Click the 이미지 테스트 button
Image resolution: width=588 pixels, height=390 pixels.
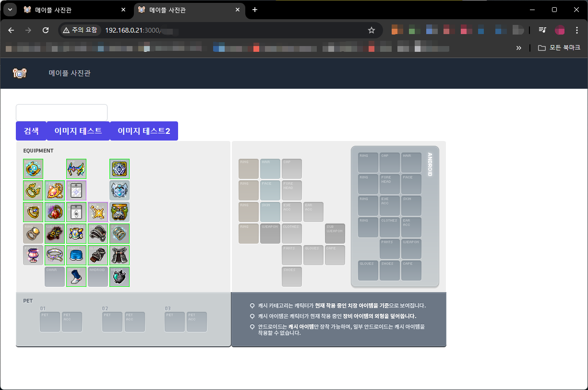click(78, 131)
